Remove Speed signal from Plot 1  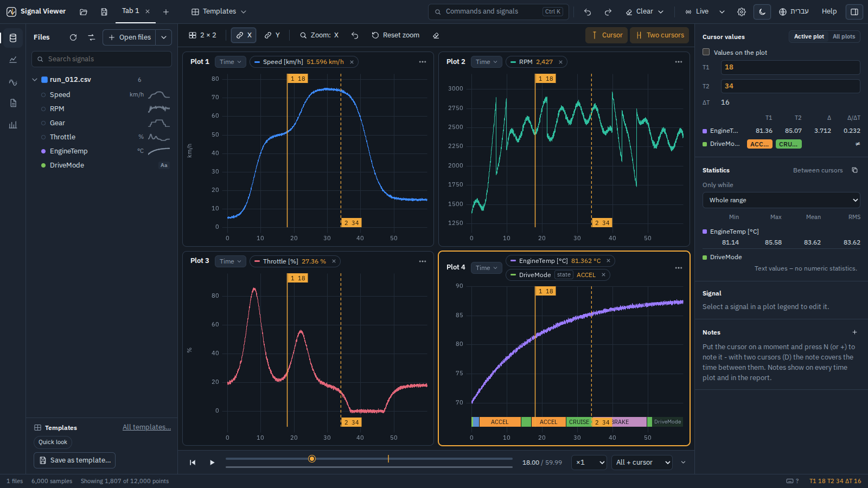click(x=352, y=62)
